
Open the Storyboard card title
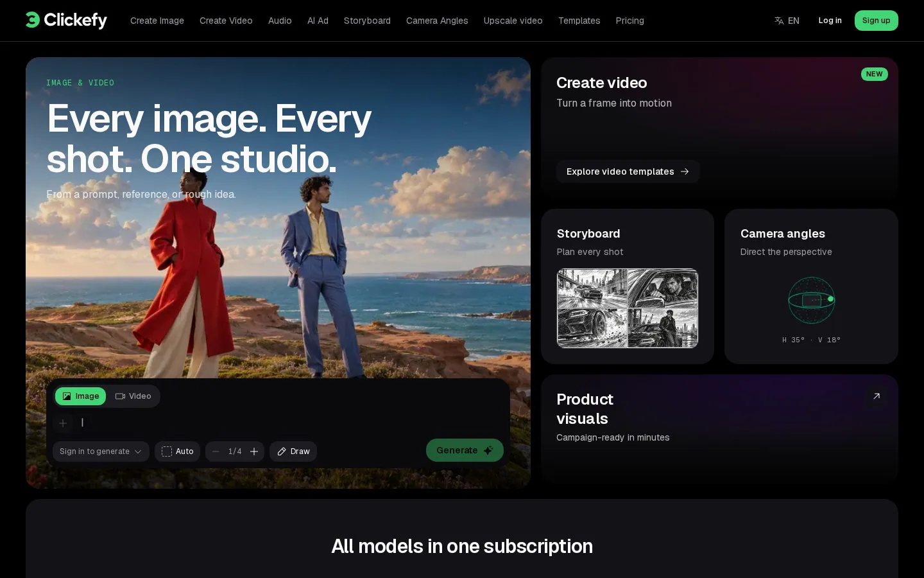click(588, 234)
